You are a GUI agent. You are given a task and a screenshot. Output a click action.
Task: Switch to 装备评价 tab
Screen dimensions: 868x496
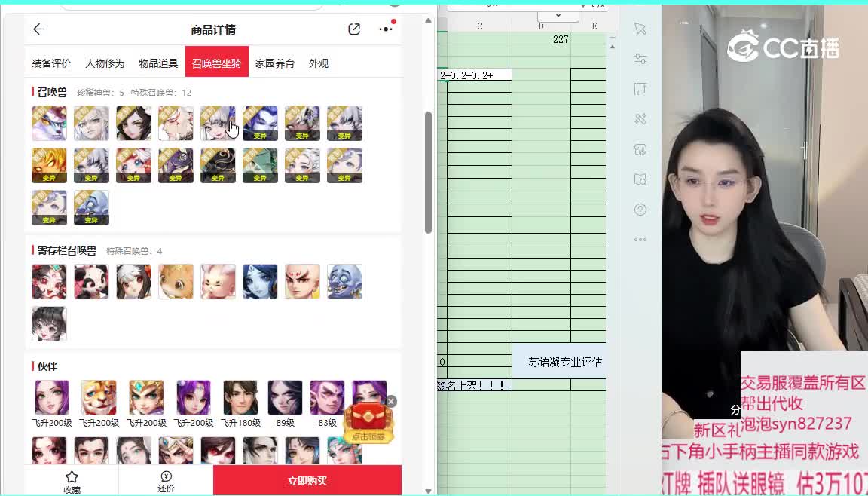[51, 63]
